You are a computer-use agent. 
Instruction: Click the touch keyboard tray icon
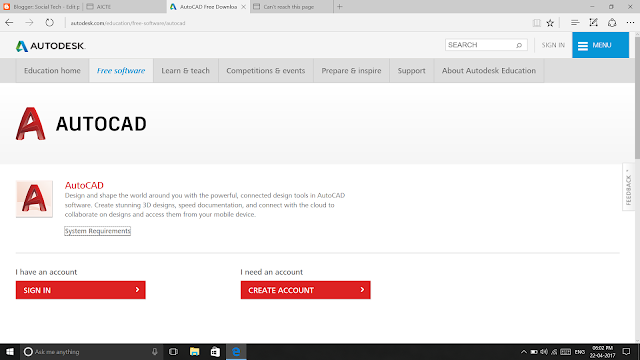565,351
